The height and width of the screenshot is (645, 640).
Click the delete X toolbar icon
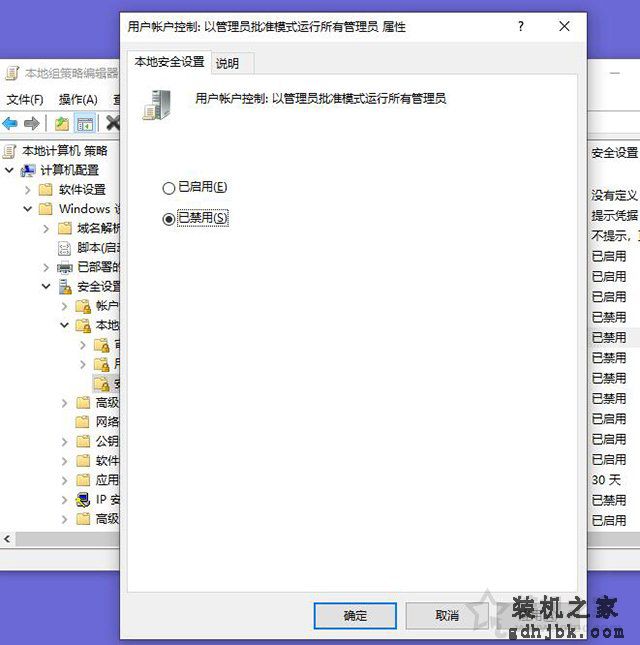112,123
